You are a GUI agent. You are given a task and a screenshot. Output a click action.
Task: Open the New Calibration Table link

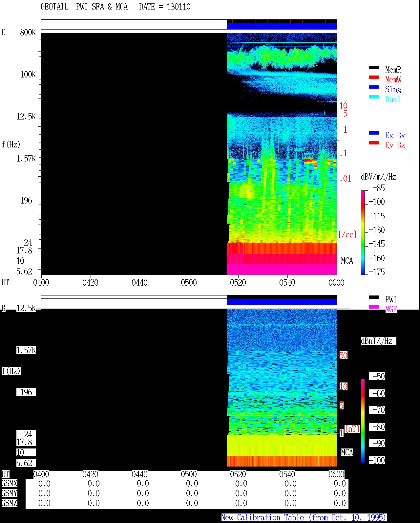coord(304,518)
